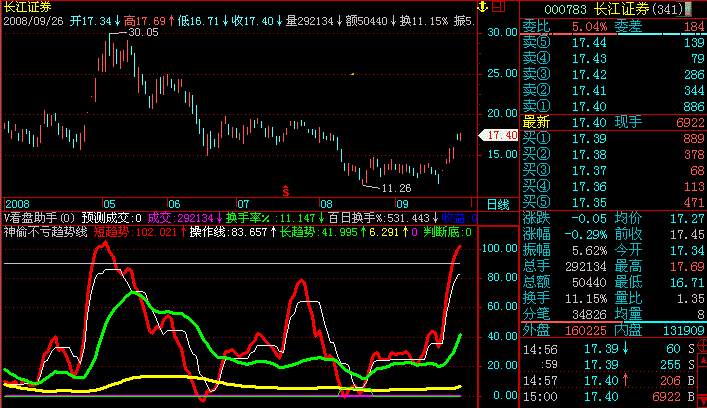707x408 pixels.
Task: Click the 卖⑤ 17.44 ask row
Action: (613, 42)
